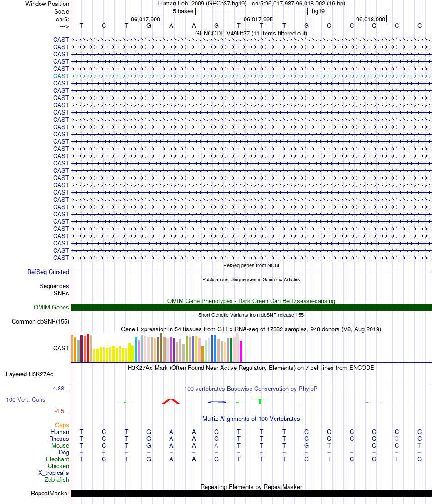Open the Common dbSNP(155) track label
The width and height of the screenshot is (432, 504).
[x=40, y=321]
